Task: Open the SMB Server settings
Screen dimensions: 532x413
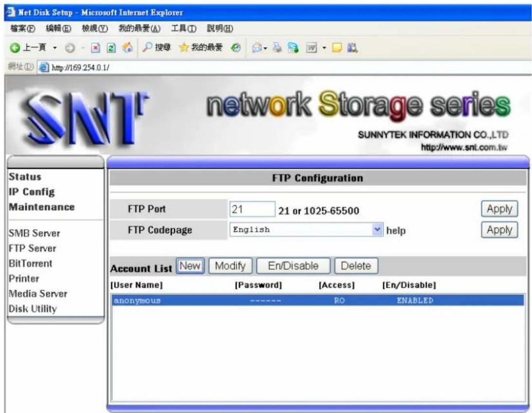Action: point(34,233)
